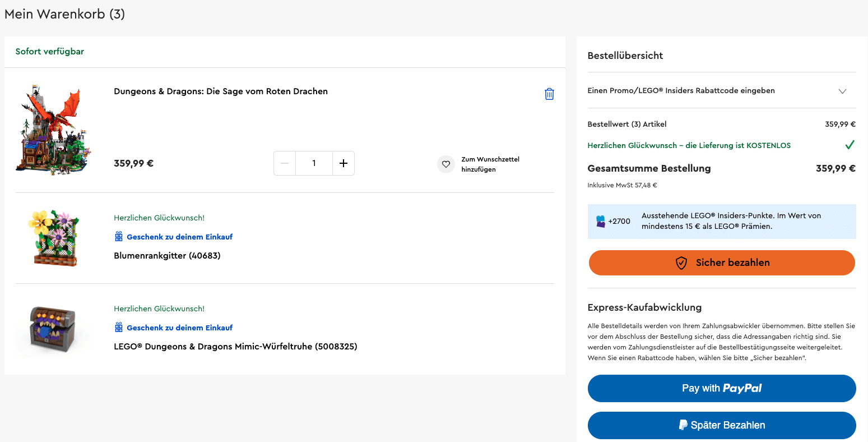868x442 pixels.
Task: Click the Blumenrankgitter flower thumbnail
Action: 54,238
